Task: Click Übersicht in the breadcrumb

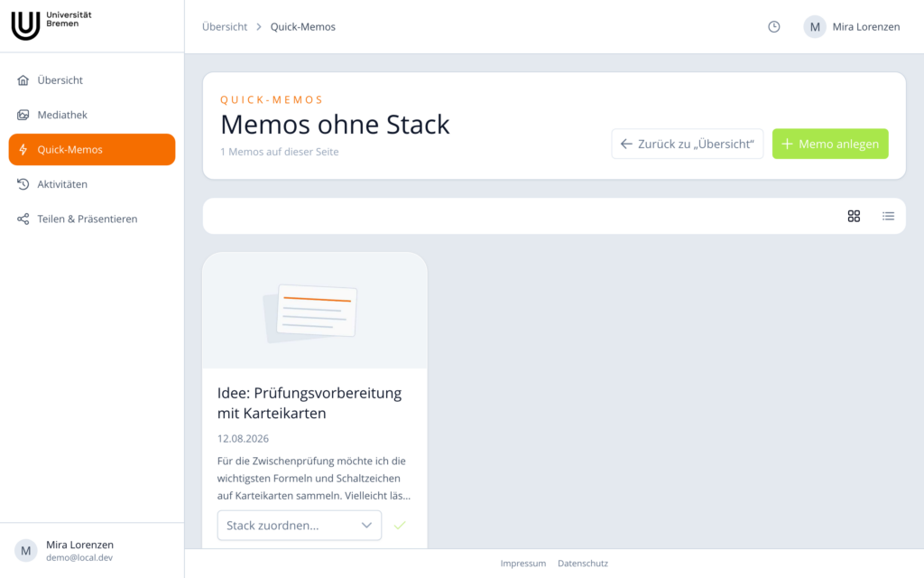Action: pyautogui.click(x=225, y=26)
